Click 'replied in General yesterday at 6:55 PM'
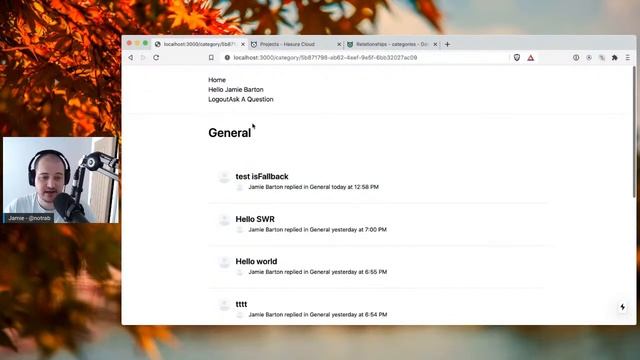 point(336,272)
